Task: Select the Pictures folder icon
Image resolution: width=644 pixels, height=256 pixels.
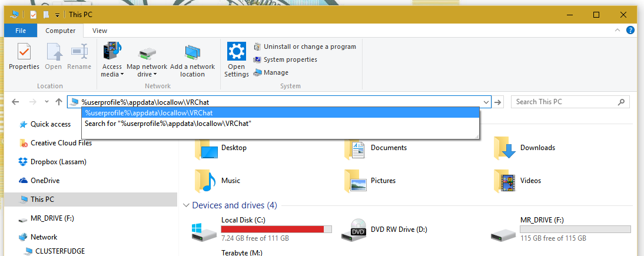Action: click(355, 181)
